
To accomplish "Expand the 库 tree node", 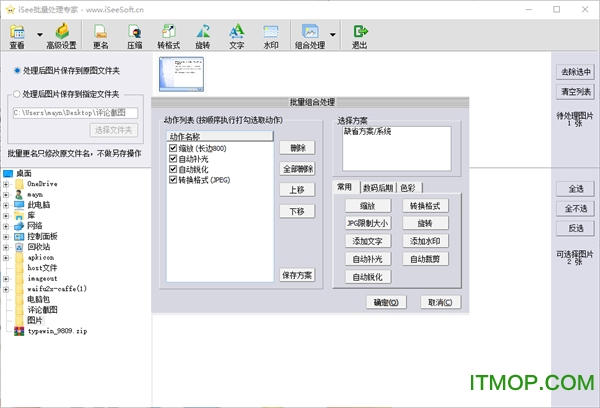I will point(6,215).
